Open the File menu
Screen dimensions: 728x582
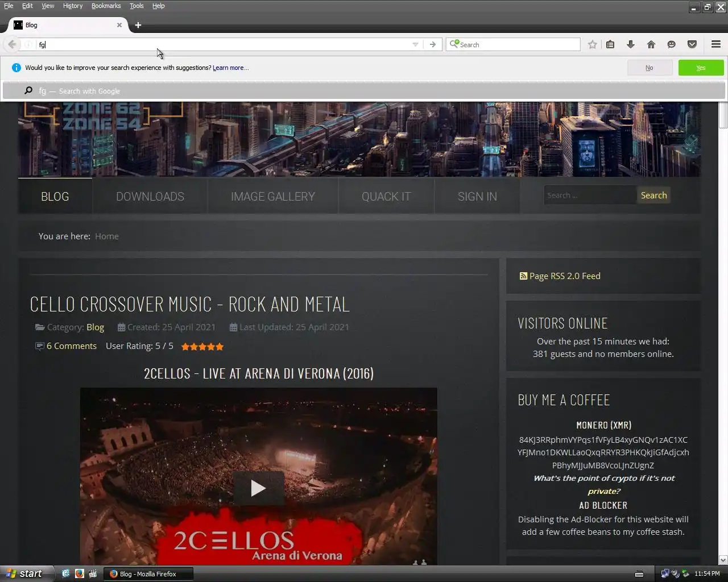tap(9, 6)
